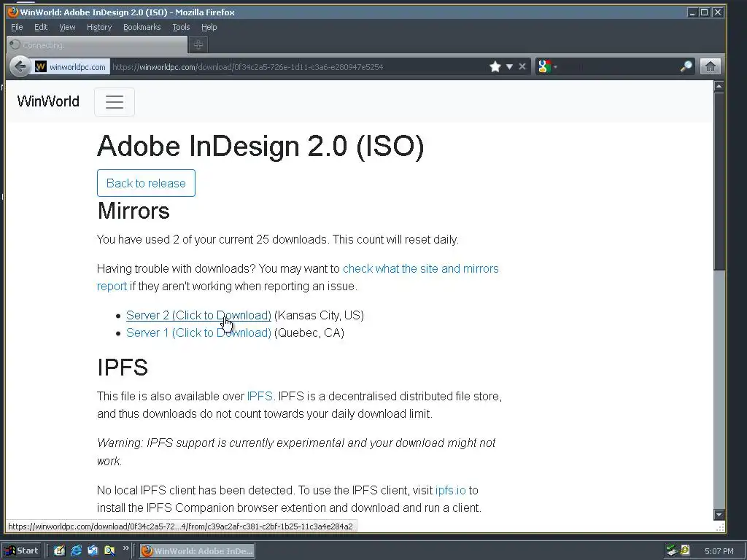Launch Internet Explorer from quick launch
Screen dimensions: 747x560
[x=76, y=551]
